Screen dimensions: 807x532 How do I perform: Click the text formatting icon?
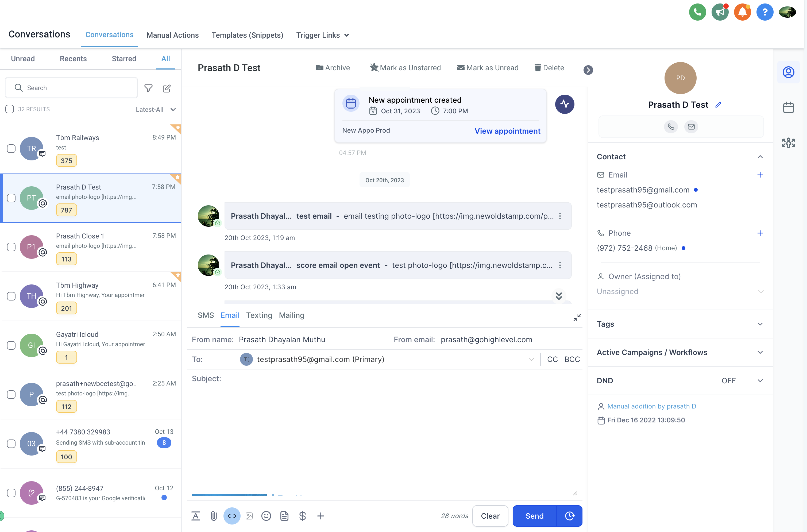pyautogui.click(x=195, y=516)
